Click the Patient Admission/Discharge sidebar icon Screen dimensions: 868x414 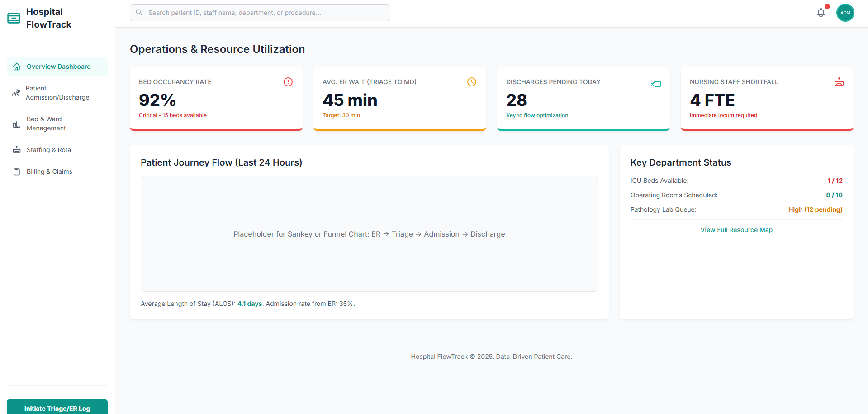(16, 93)
